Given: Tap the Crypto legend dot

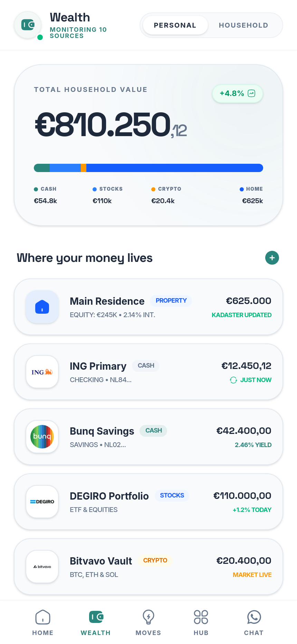Looking at the screenshot, I should [153, 189].
